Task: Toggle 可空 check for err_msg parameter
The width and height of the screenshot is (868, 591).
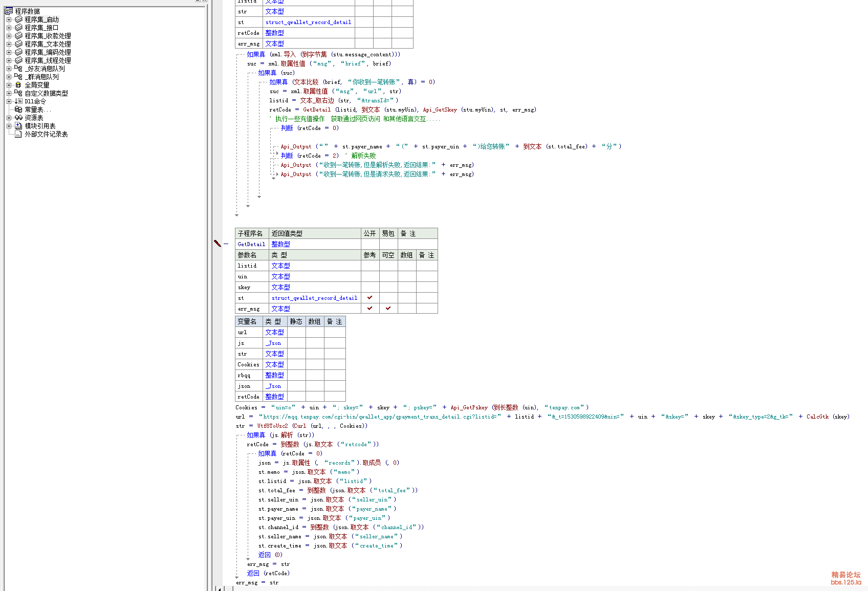Action: (388, 309)
